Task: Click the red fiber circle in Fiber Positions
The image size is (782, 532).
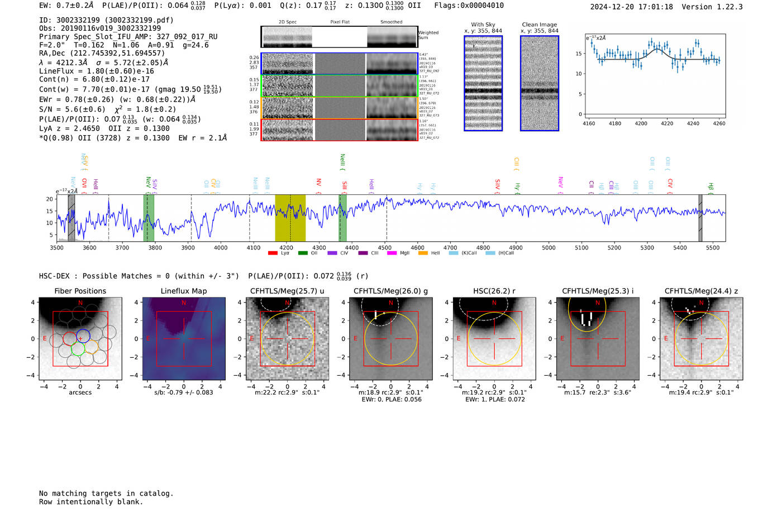Action: pos(70,338)
